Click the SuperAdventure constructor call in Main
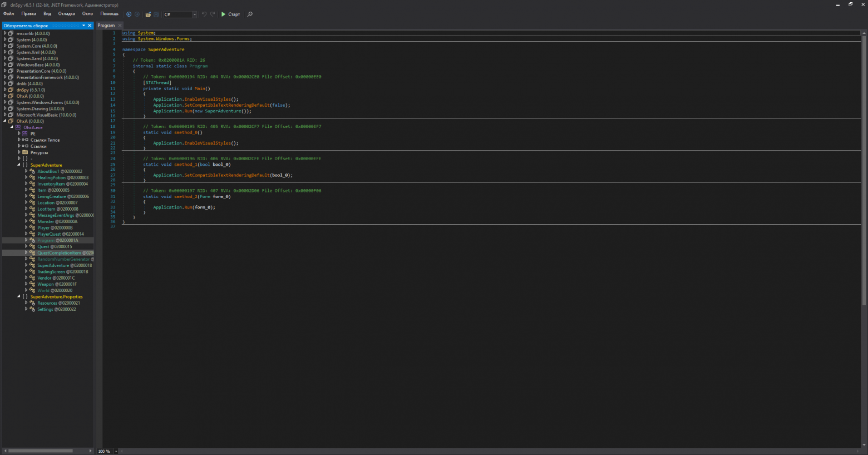The height and width of the screenshot is (455, 868). pyautogui.click(x=225, y=111)
